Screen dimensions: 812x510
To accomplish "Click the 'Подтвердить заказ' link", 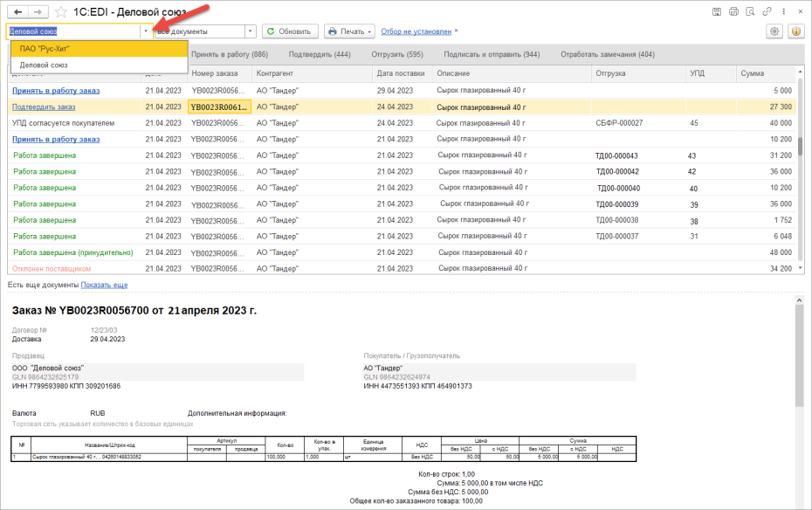I will coord(44,107).
